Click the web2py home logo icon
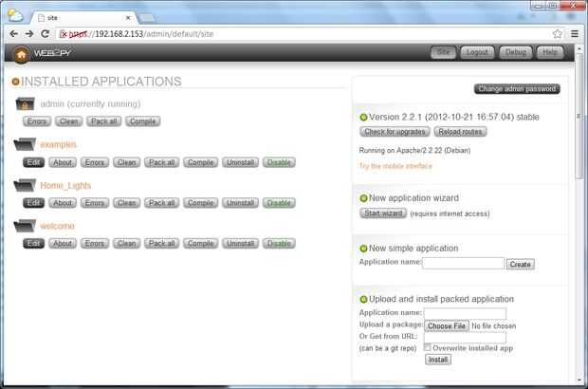This screenshot has height=389, width=588. 22,55
